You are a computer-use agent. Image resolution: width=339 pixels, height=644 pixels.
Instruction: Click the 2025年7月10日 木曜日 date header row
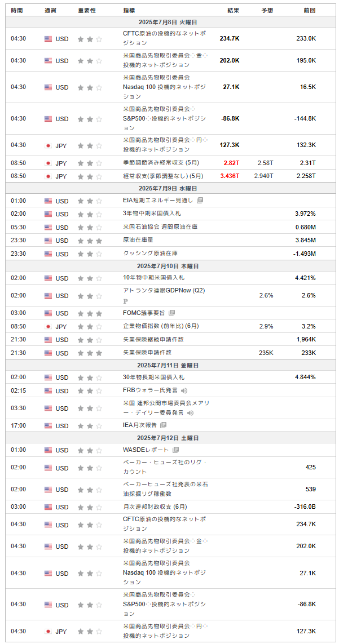tap(169, 266)
